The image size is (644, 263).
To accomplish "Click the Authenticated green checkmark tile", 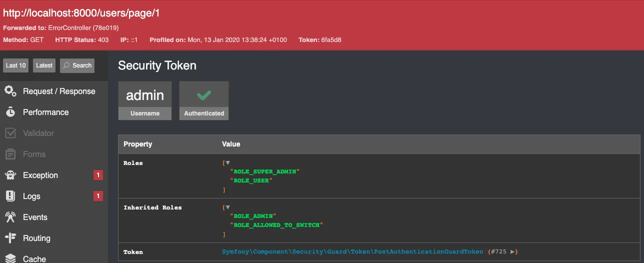I will (x=204, y=100).
